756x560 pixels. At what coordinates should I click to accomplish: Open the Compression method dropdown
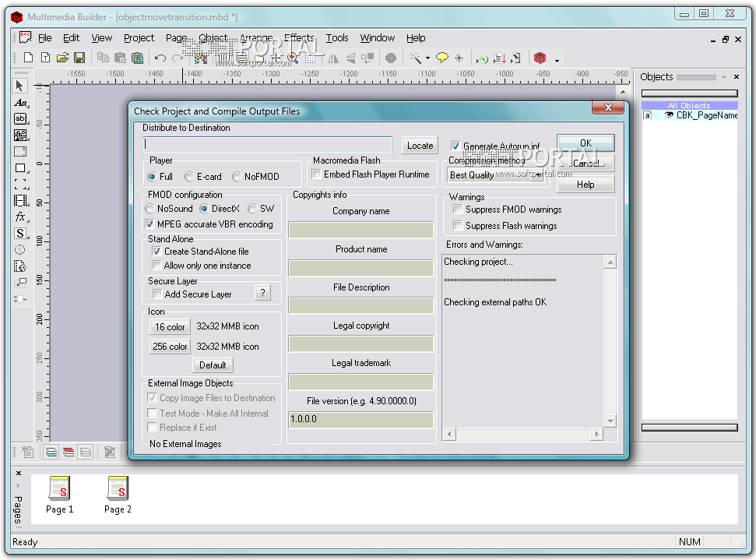point(496,175)
